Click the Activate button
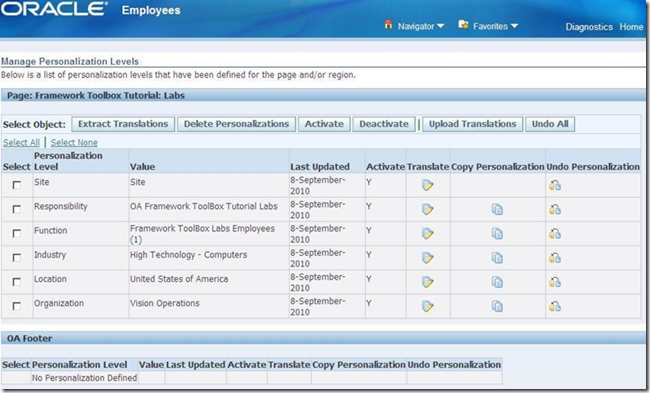The height and width of the screenshot is (393, 650). pos(324,124)
